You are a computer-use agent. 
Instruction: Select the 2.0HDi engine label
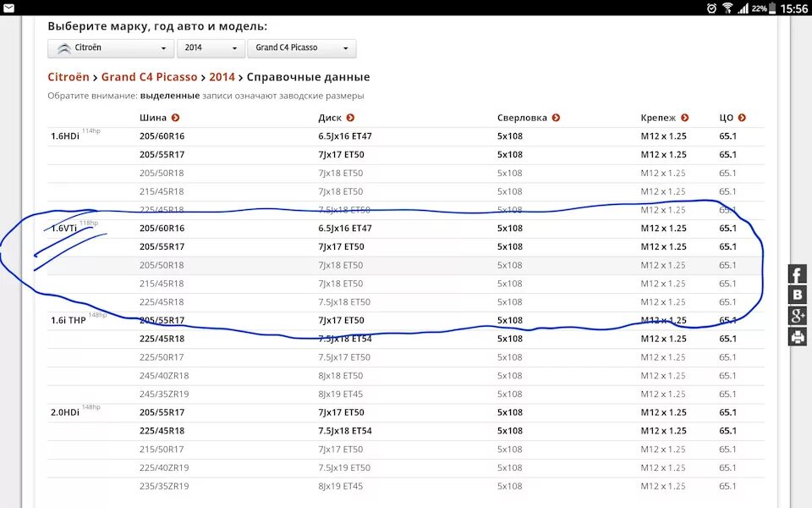point(65,412)
